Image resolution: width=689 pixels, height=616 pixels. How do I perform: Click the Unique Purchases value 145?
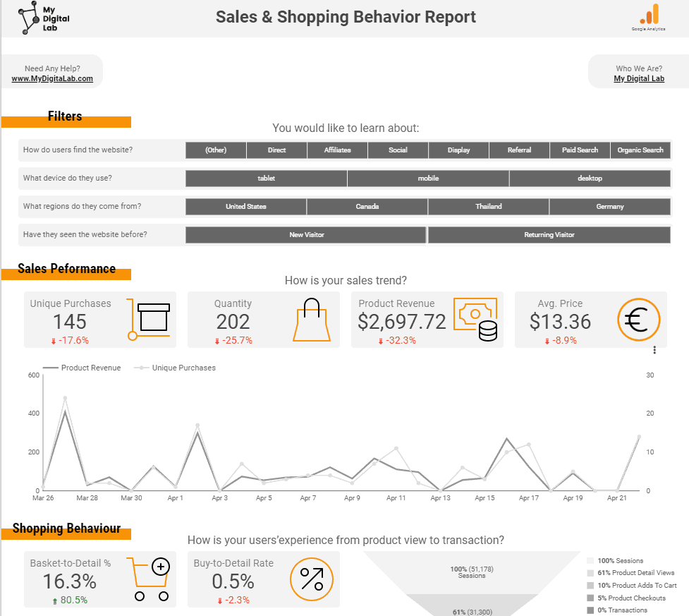(x=70, y=322)
